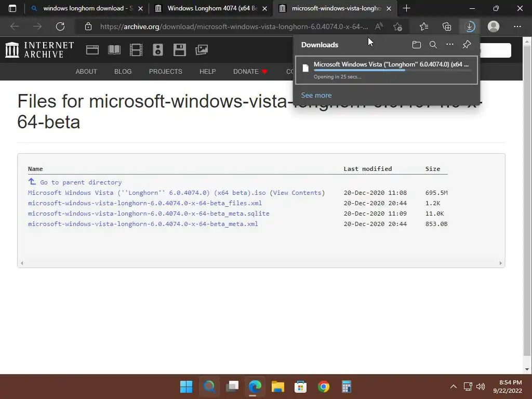Open the Favorites list icon
The width and height of the screenshot is (532, 399).
[x=424, y=26]
